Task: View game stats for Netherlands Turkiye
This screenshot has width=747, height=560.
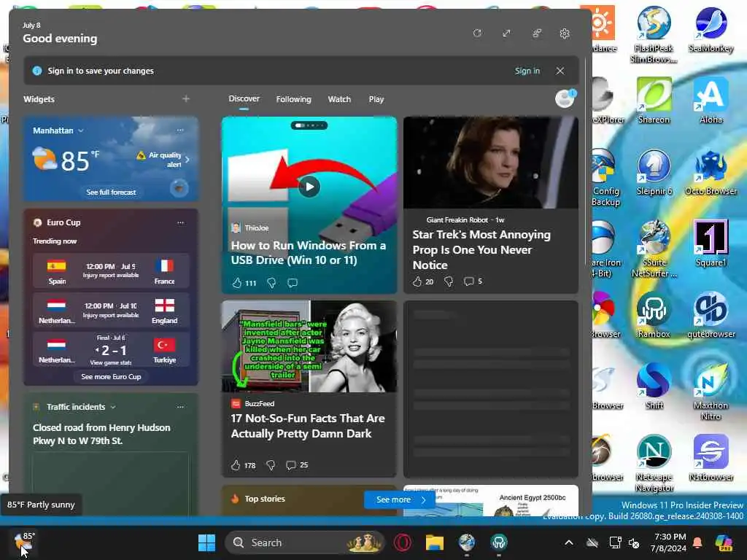Action: tap(111, 362)
